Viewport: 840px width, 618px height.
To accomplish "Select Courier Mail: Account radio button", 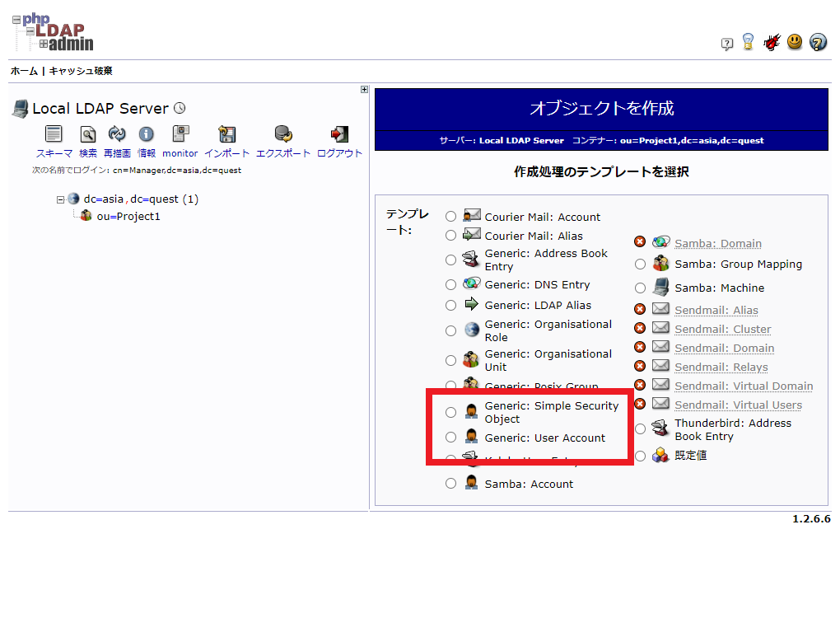I will (x=450, y=217).
